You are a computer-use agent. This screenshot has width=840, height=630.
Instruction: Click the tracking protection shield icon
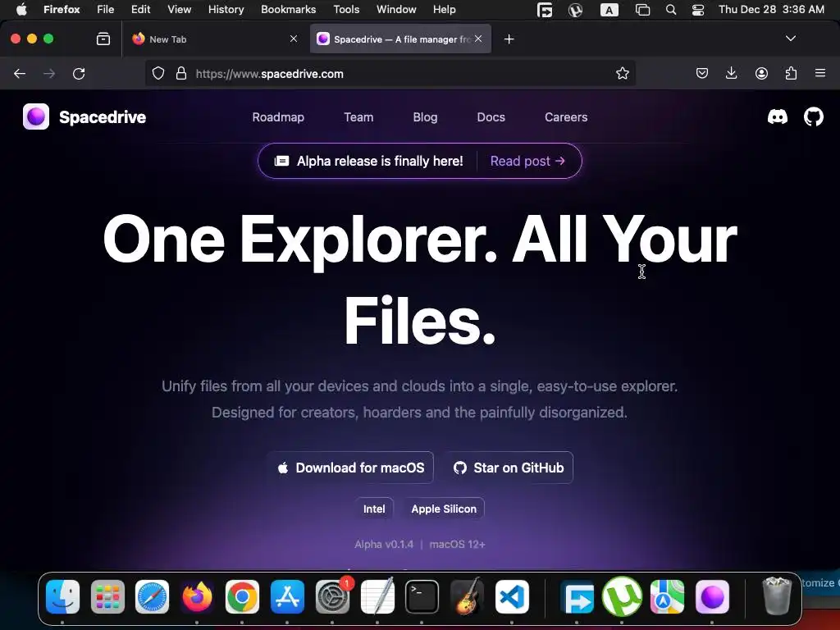(x=158, y=73)
